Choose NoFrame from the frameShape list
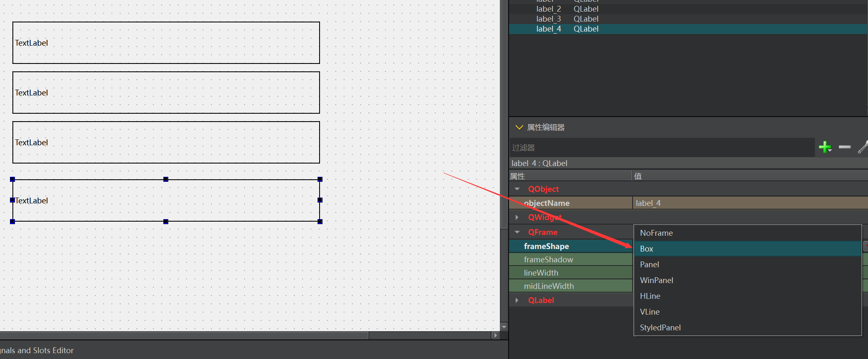868x359 pixels. [748, 233]
